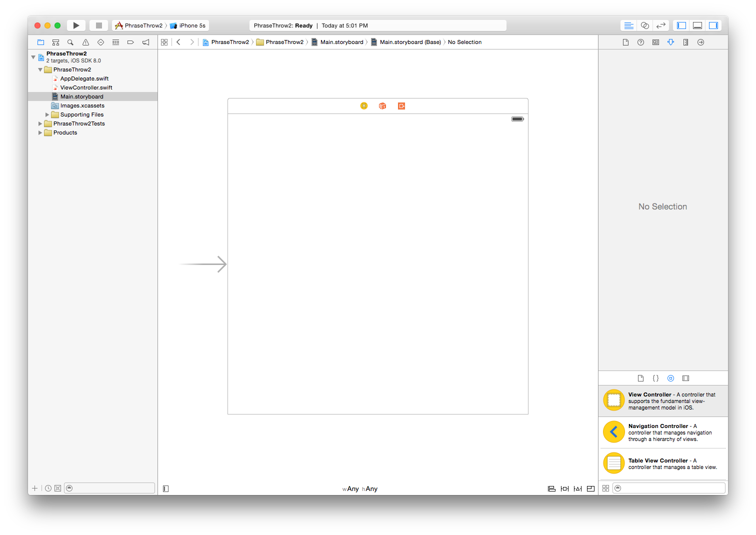Show the document outline
Image resolution: width=756 pixels, height=535 pixels.
[166, 489]
